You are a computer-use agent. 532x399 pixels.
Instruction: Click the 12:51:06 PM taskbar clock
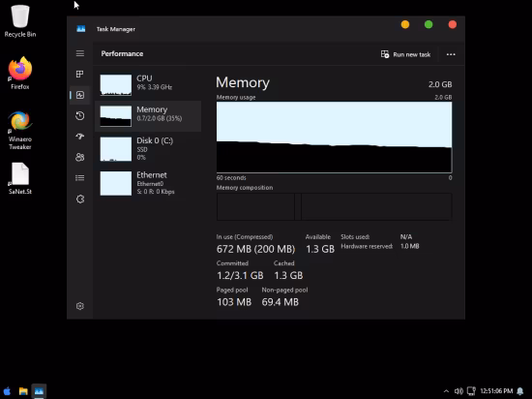point(496,391)
